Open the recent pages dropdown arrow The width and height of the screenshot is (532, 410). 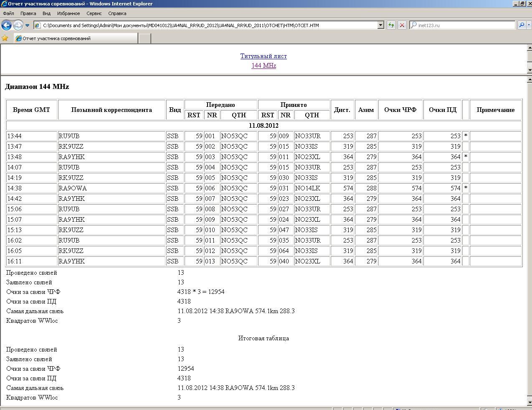[27, 25]
